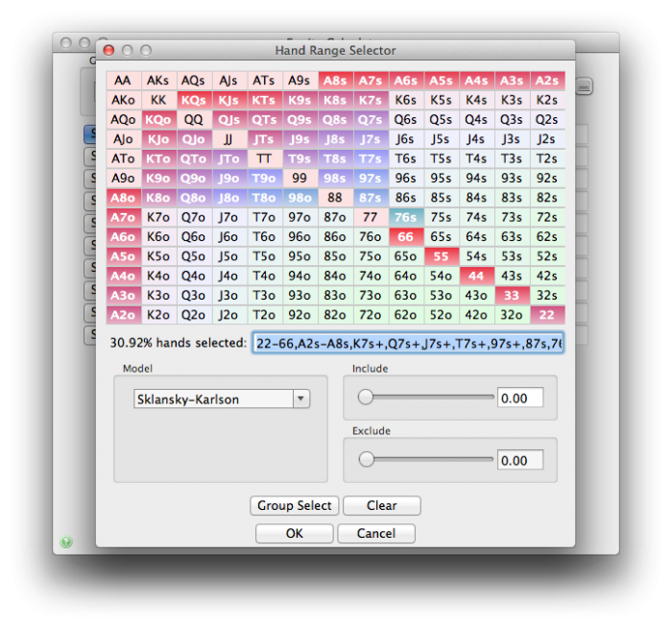The height and width of the screenshot is (628, 672).
Task: Open the Sklansky-Karlson model dropdown
Action: [x=221, y=399]
